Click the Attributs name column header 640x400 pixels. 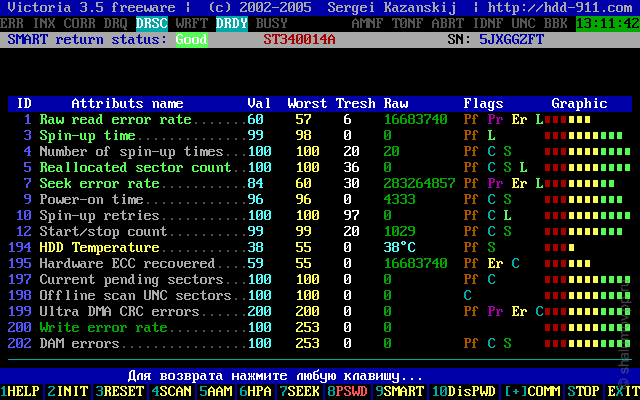(x=128, y=104)
